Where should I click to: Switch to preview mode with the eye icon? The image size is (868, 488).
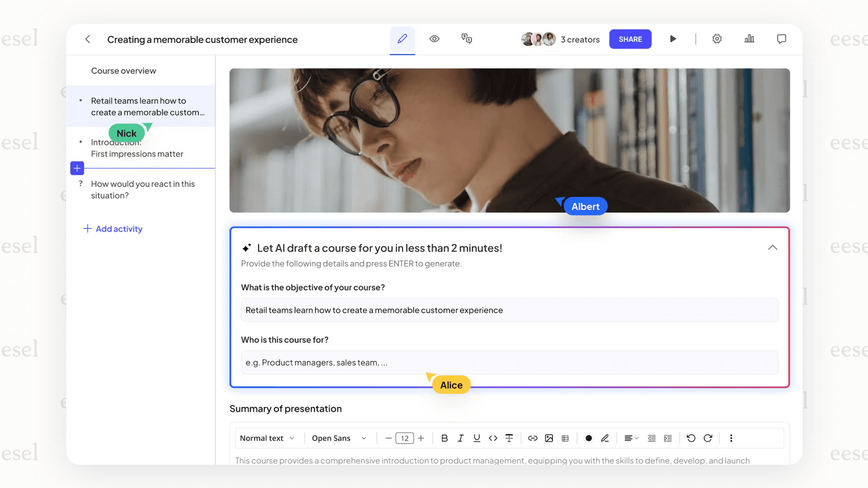pos(434,39)
